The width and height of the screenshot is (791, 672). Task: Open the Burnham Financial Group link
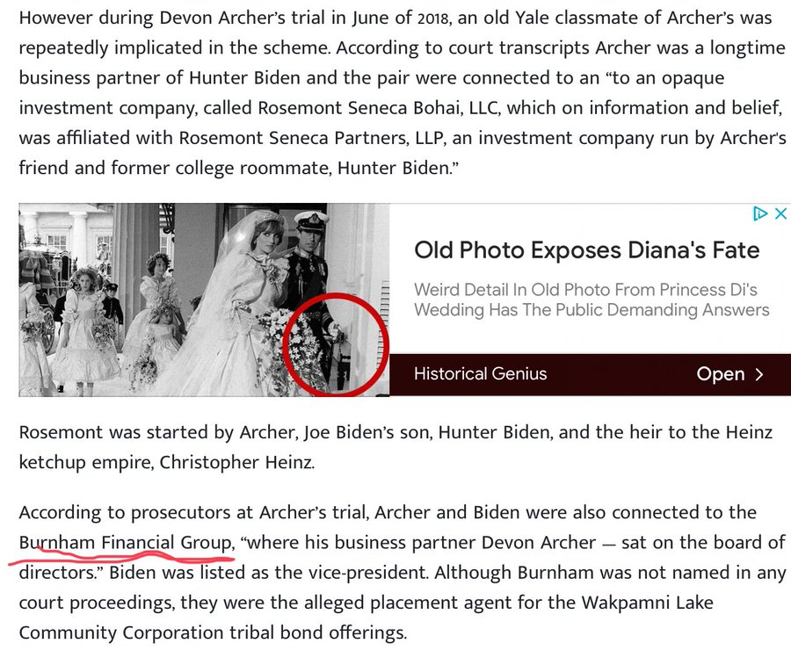tap(126, 543)
